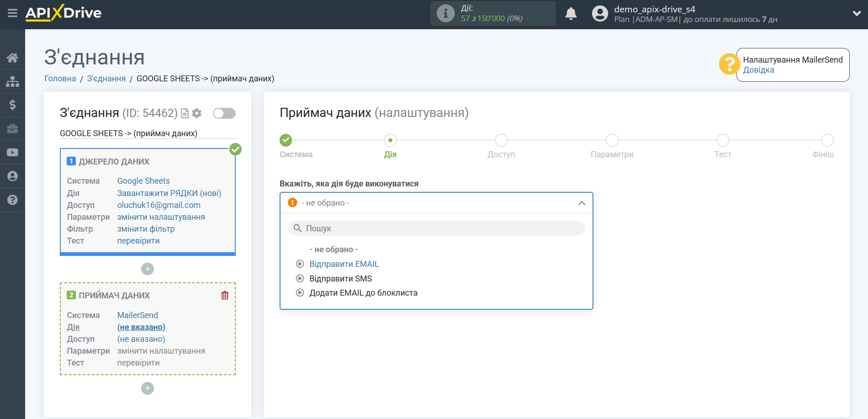Open the notifications bell

[571, 13]
